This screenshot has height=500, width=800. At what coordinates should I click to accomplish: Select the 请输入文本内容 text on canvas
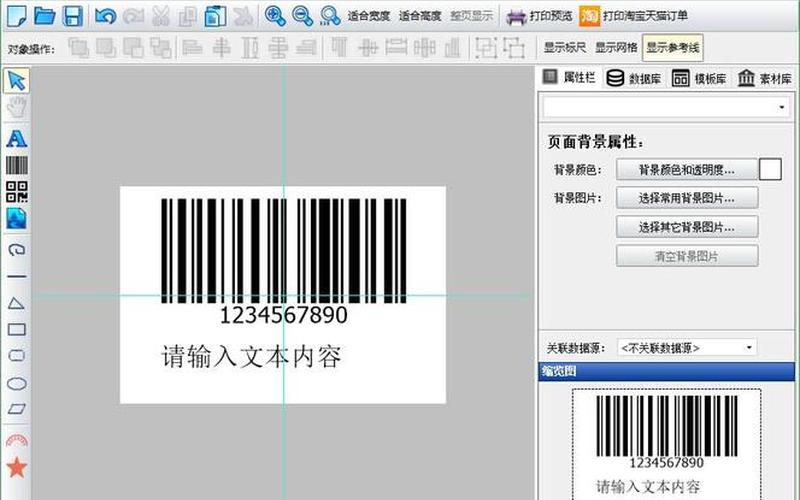pos(251,356)
